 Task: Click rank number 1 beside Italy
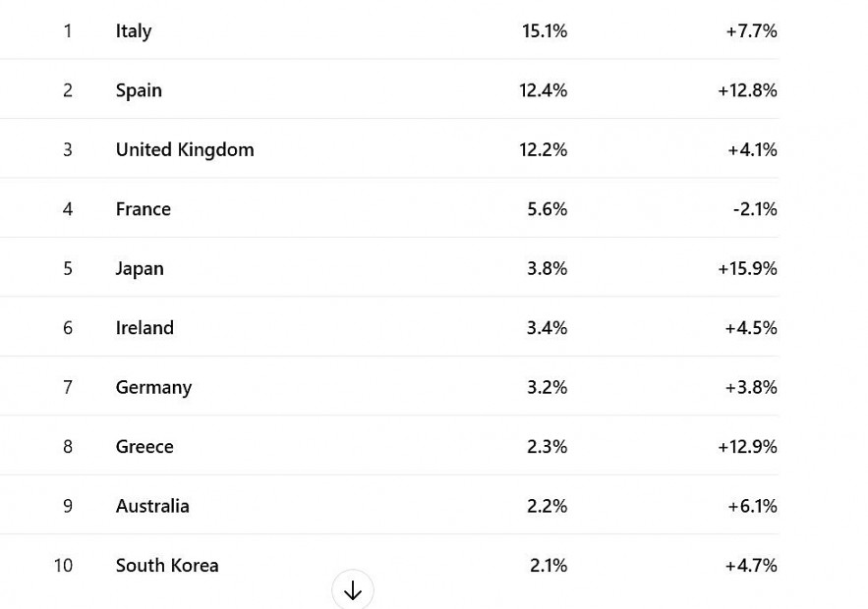(68, 30)
